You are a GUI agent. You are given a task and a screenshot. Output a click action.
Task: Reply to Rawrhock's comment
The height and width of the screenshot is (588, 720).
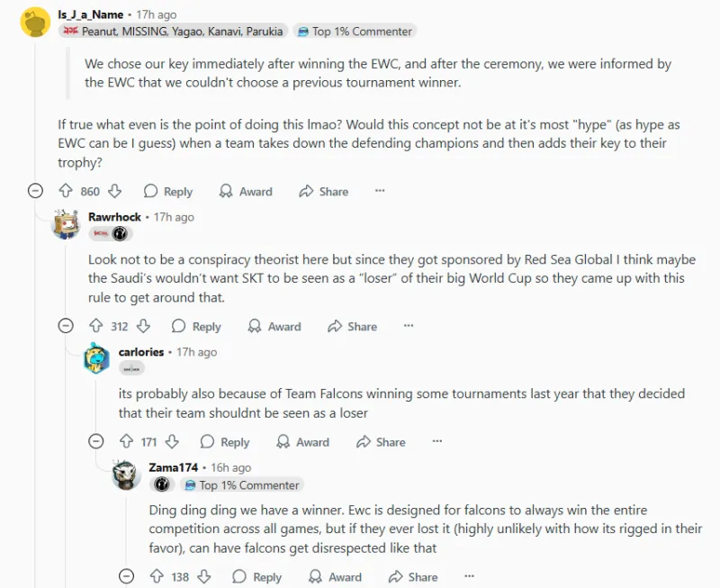[196, 326]
